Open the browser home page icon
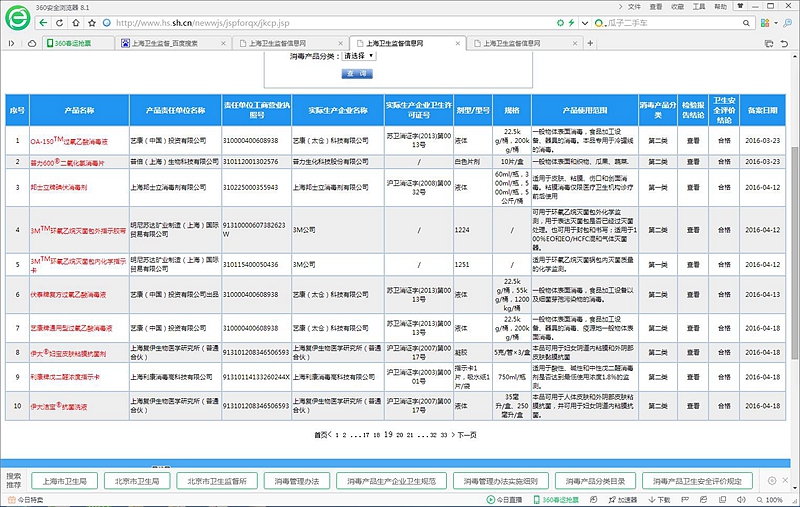 76,23
